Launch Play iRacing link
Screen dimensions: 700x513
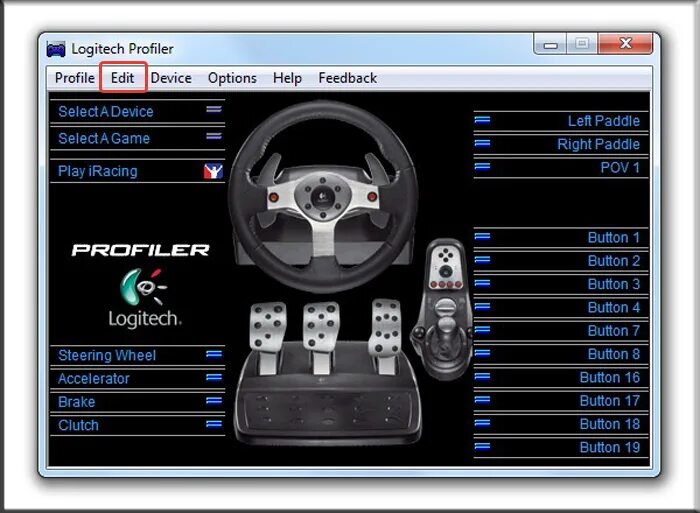point(98,171)
